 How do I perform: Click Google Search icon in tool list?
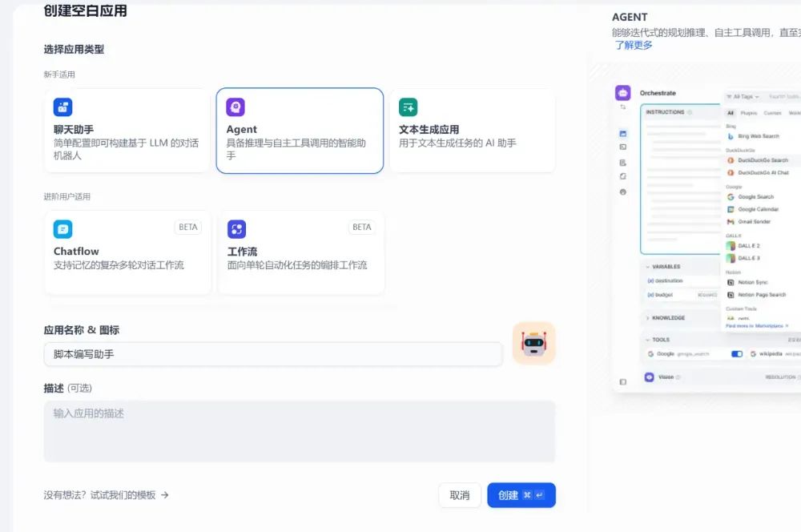pyautogui.click(x=731, y=197)
